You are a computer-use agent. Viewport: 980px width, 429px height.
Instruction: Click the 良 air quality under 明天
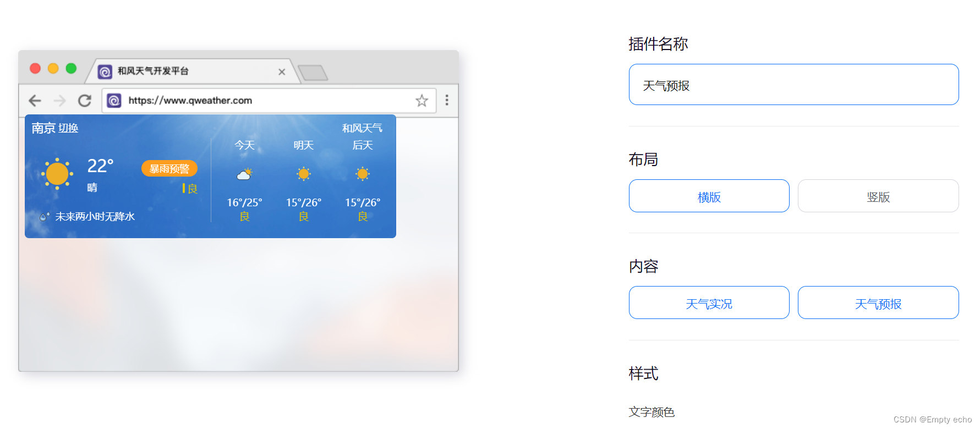pyautogui.click(x=304, y=217)
